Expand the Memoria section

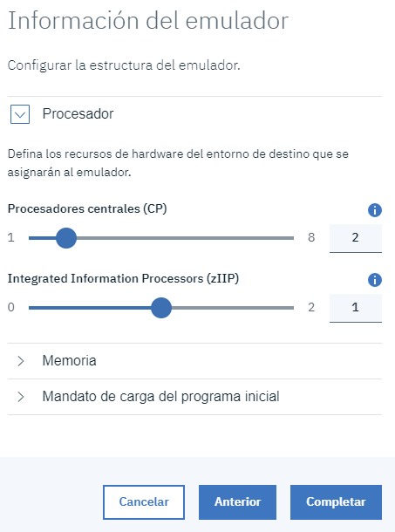click(x=20, y=361)
